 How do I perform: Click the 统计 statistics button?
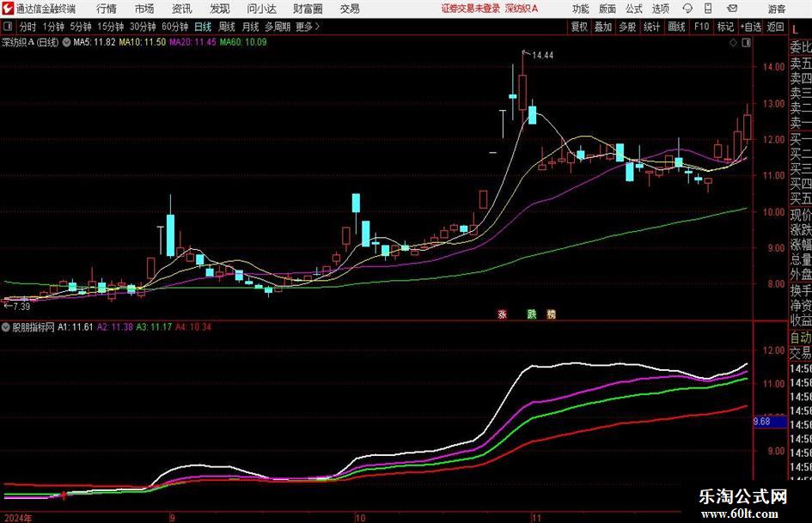pyautogui.click(x=651, y=27)
